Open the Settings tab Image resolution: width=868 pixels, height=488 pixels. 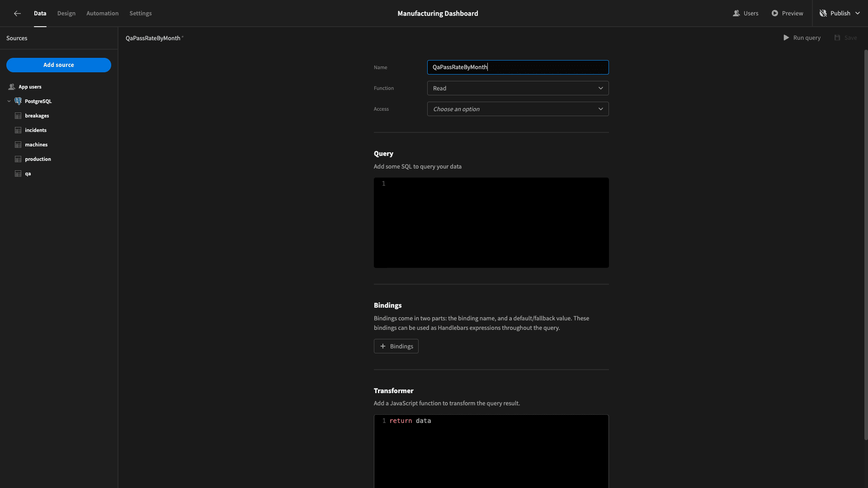pos(141,14)
